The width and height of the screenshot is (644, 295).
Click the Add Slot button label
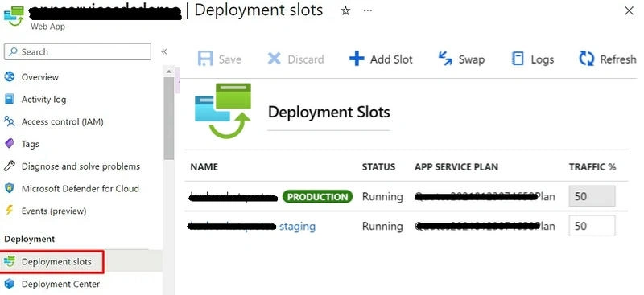(x=391, y=59)
